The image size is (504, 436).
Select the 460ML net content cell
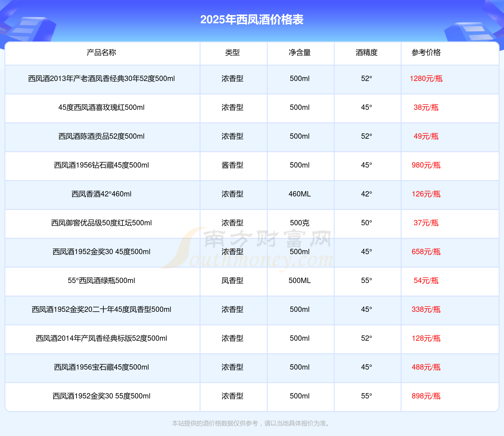(x=300, y=194)
